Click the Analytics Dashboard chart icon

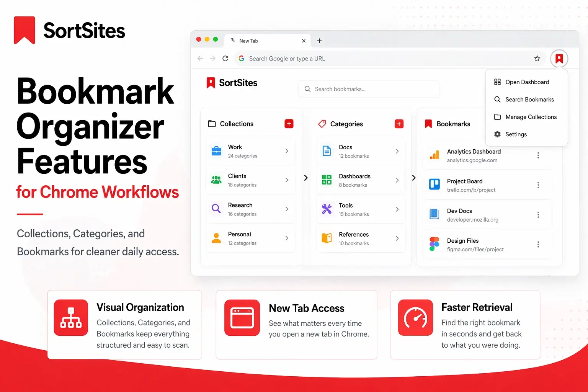[434, 155]
